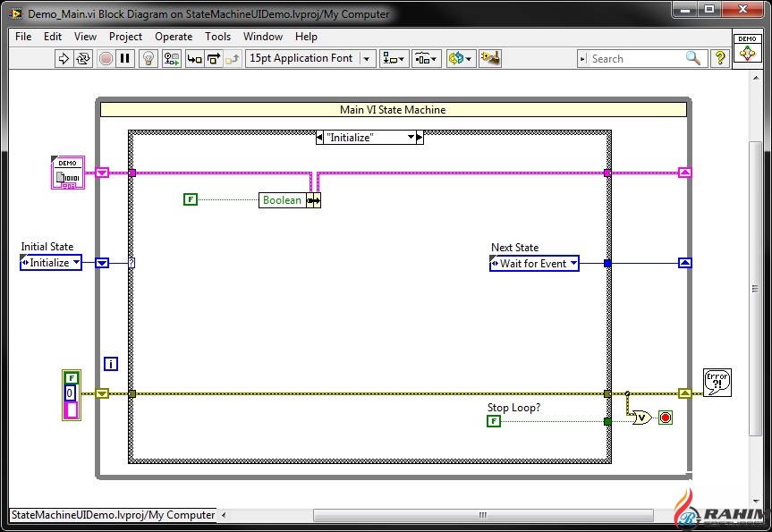Click the Clean Up Diagram icon
Viewport: 772px width, 532px height.
(489, 58)
